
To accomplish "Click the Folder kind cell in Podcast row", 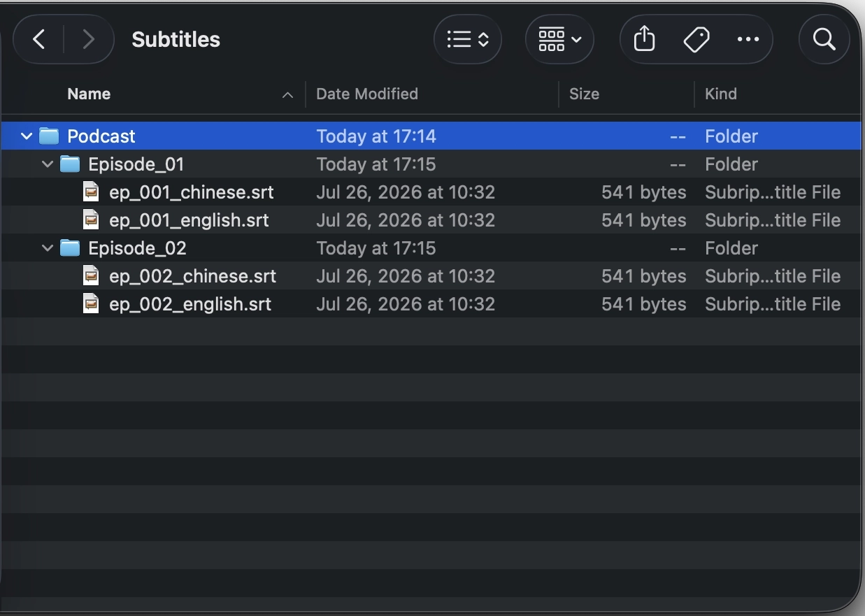I will tap(731, 136).
